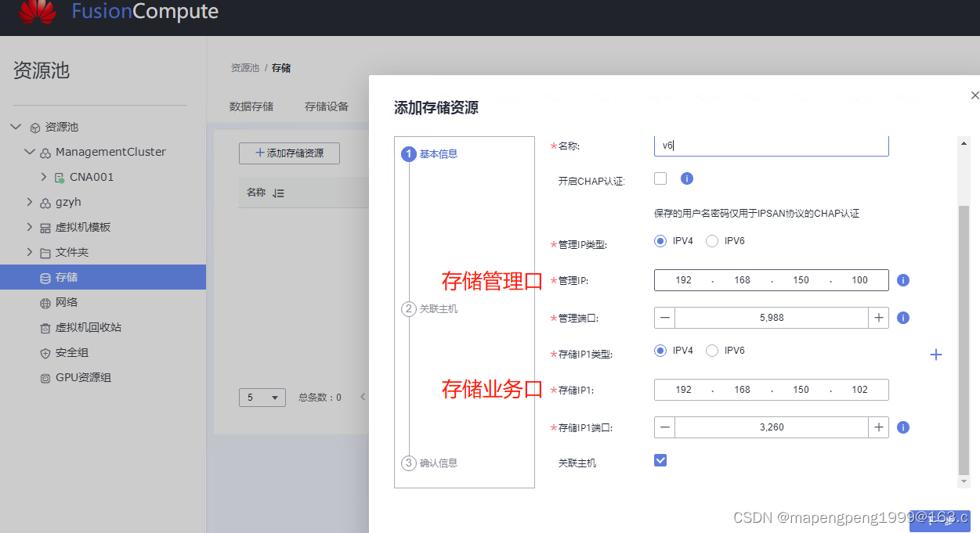Open the page size dropdown showing 5

(x=262, y=398)
